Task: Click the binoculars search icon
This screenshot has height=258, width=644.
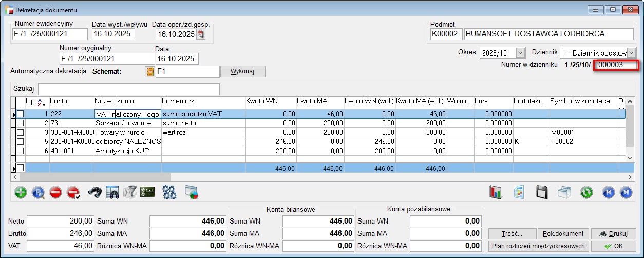Action: (94, 192)
